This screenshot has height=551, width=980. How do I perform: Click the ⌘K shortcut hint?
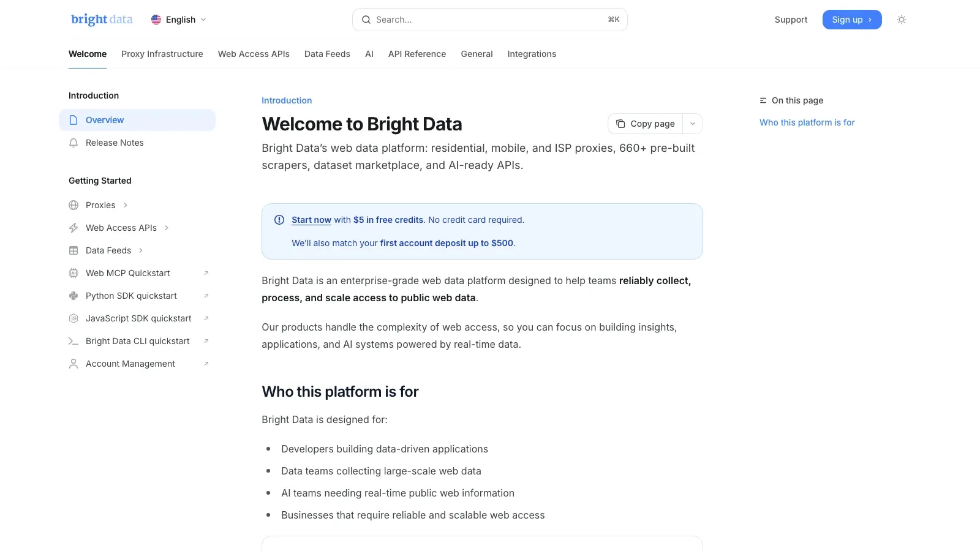[x=614, y=20]
